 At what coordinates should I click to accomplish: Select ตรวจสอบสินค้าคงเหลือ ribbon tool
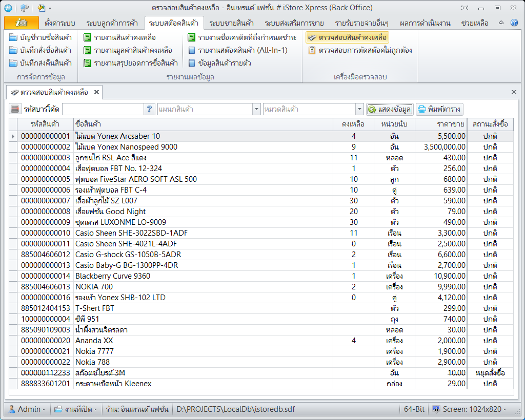click(347, 37)
